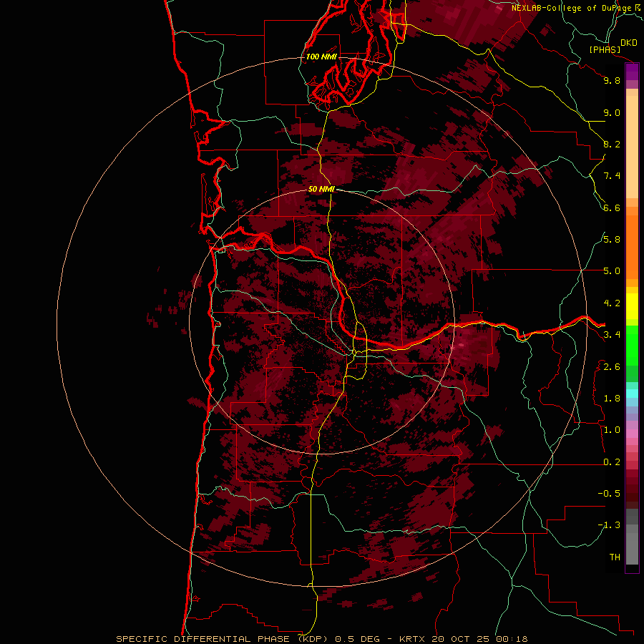Pick the orange segment of the color bar
Image resolution: width=644 pixels, height=644 pixels.
[x=632, y=248]
